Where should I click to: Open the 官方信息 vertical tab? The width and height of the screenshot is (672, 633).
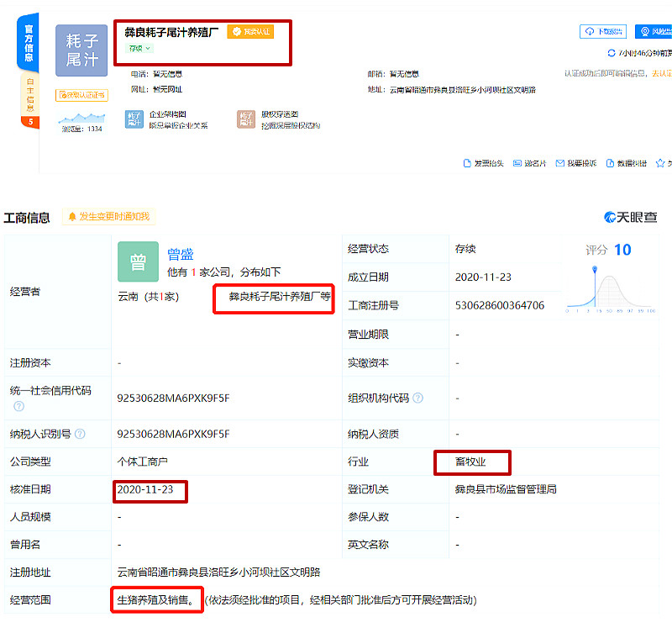click(29, 43)
